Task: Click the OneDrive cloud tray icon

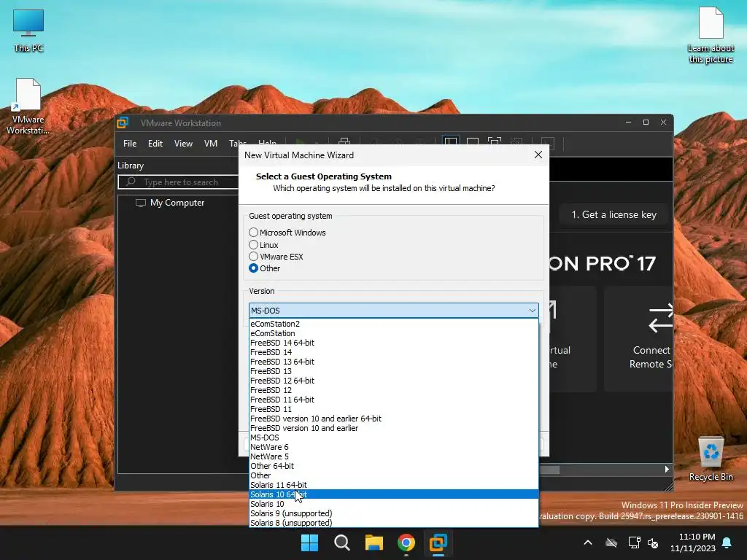Action: [611, 542]
